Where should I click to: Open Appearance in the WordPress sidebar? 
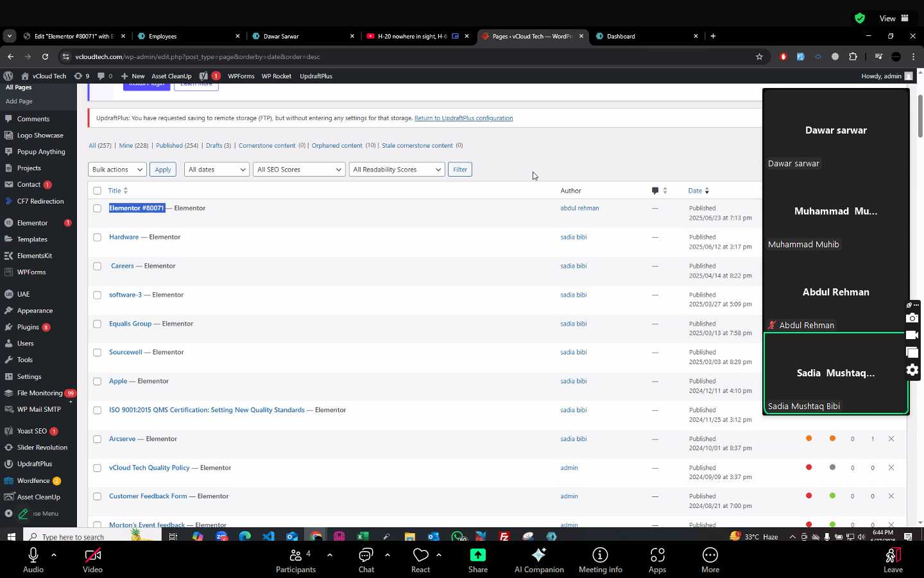click(x=35, y=311)
